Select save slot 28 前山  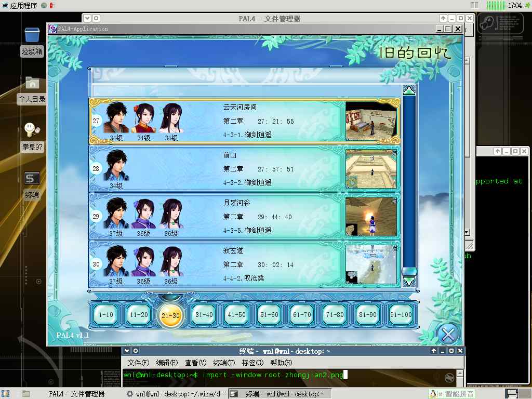click(245, 169)
